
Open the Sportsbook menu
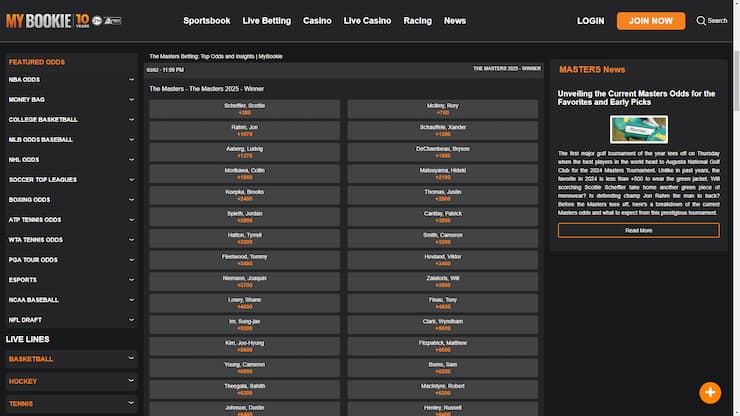pyautogui.click(x=207, y=21)
